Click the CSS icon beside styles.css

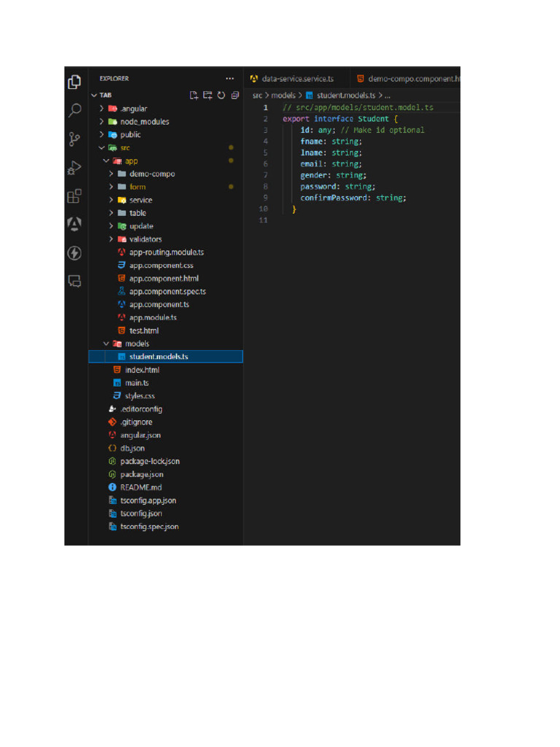[x=117, y=395]
